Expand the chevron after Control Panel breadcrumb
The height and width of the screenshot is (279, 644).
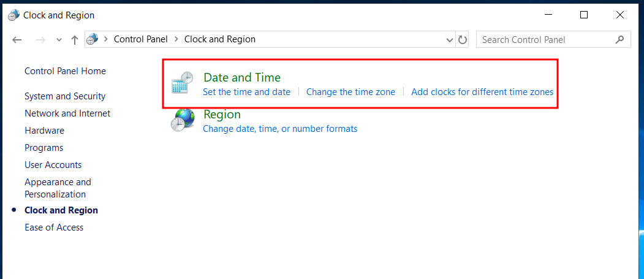[176, 39]
